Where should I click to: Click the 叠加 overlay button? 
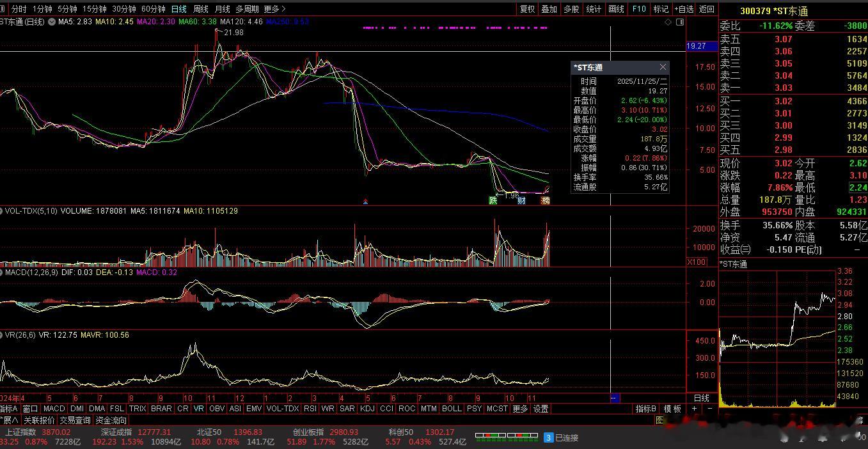[549, 9]
